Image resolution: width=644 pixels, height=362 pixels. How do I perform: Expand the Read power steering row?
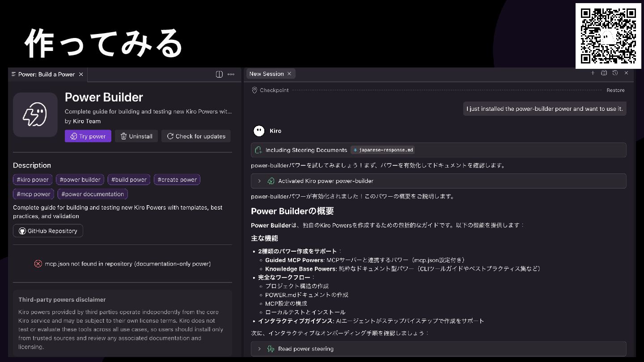[x=438, y=349]
